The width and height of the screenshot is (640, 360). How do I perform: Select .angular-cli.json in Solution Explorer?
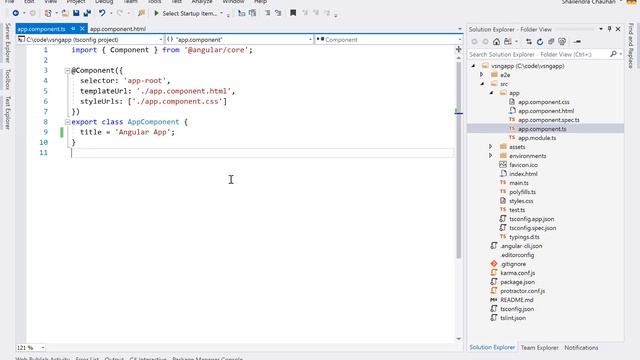tap(521, 246)
